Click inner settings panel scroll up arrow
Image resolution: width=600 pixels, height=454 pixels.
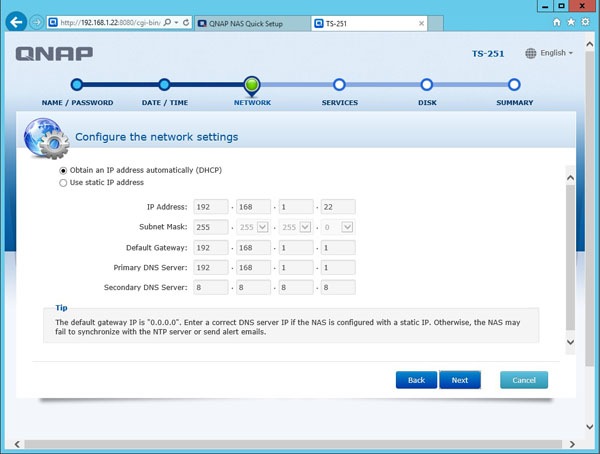click(x=571, y=178)
